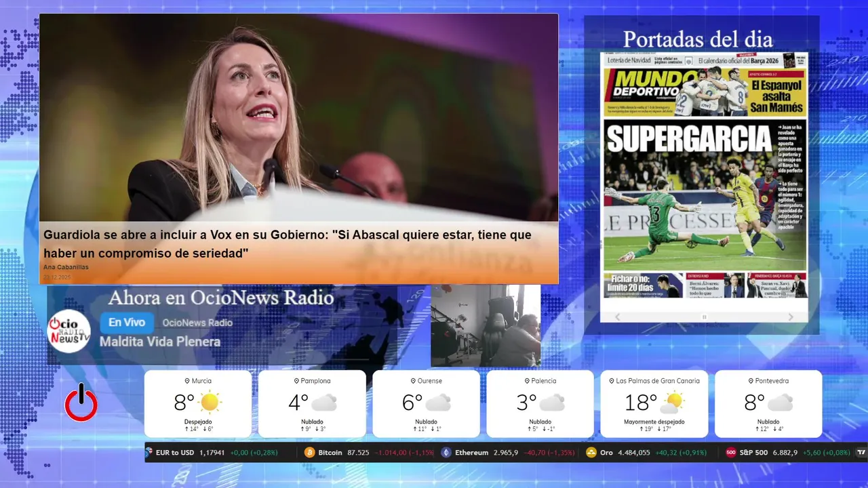Click the location pin beside Pamplona
This screenshot has height=488, width=868.
pos(296,381)
